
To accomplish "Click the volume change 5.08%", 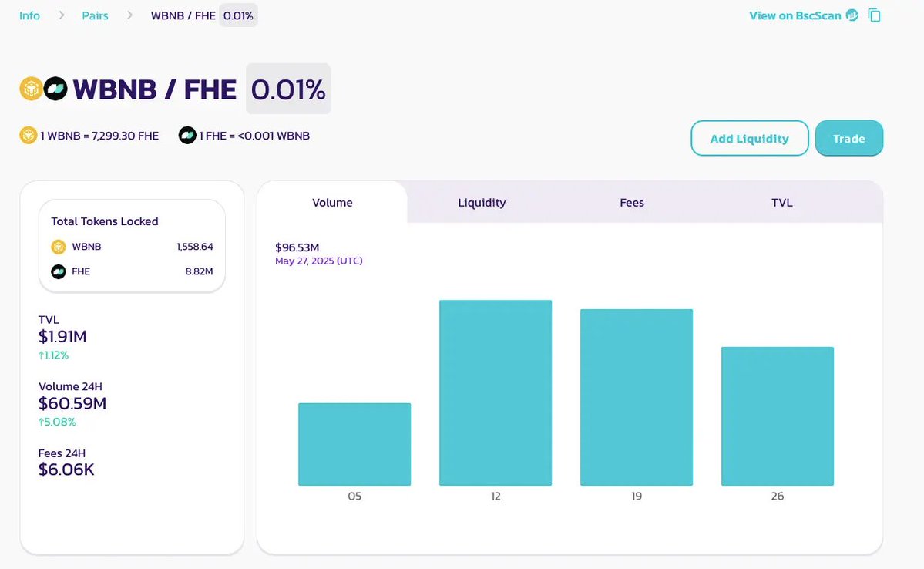I will click(x=57, y=422).
